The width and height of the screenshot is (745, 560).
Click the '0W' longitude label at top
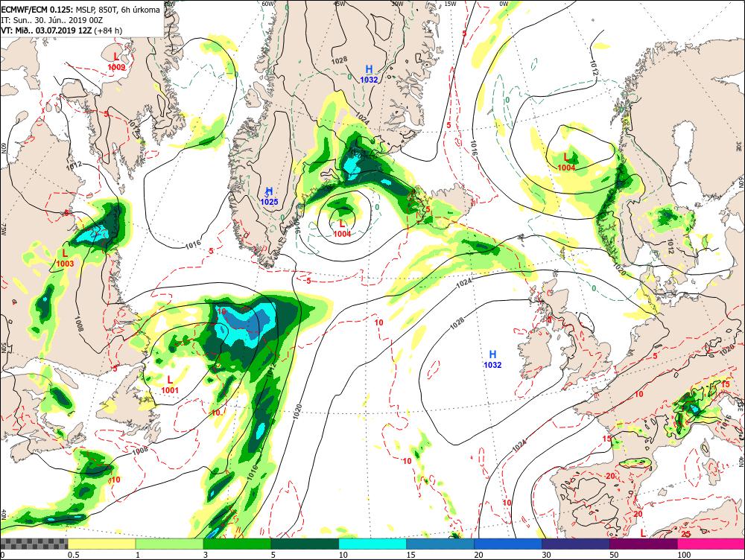pyautogui.click(x=504, y=3)
